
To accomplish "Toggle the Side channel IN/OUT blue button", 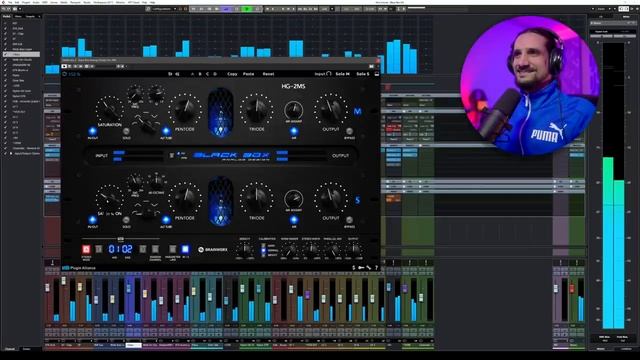I will (93, 220).
